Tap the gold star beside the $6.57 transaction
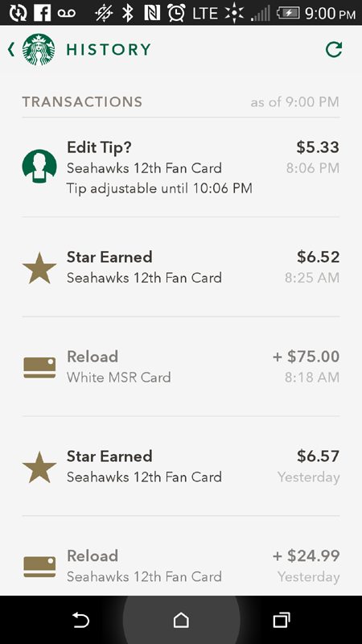Image resolution: width=362 pixels, height=644 pixels. coord(39,468)
